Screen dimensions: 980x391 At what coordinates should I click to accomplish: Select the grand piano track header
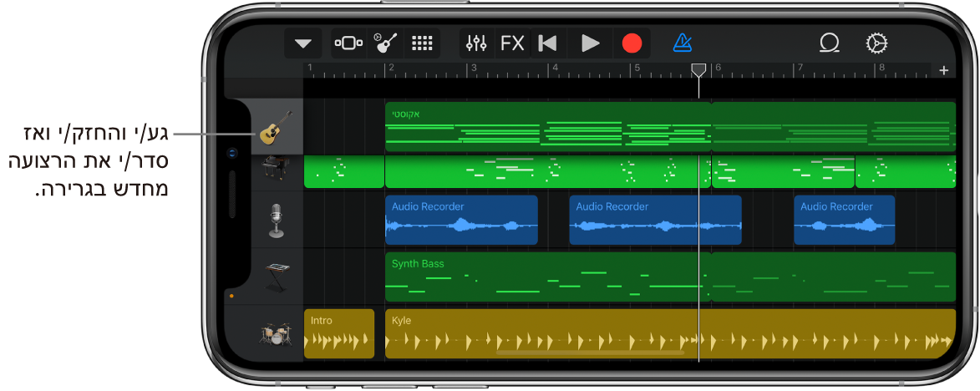[x=275, y=171]
